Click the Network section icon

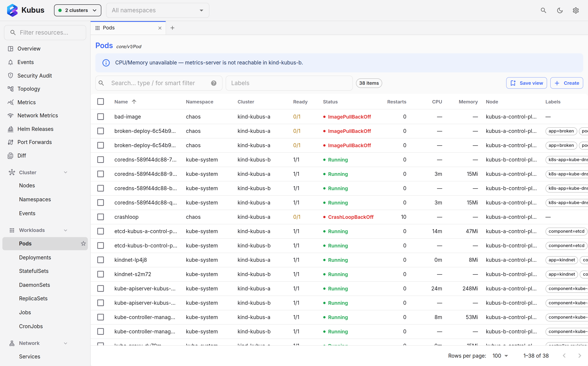pyautogui.click(x=12, y=343)
